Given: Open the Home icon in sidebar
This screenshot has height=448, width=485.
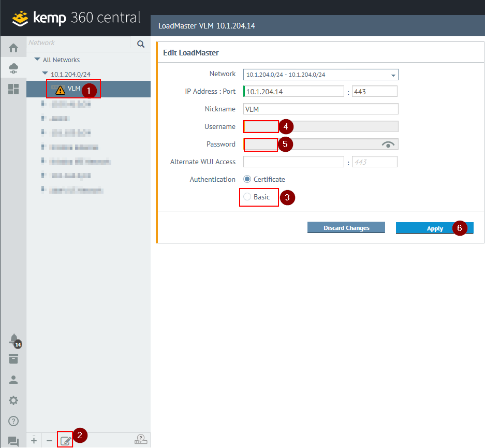Looking at the screenshot, I should (13, 48).
